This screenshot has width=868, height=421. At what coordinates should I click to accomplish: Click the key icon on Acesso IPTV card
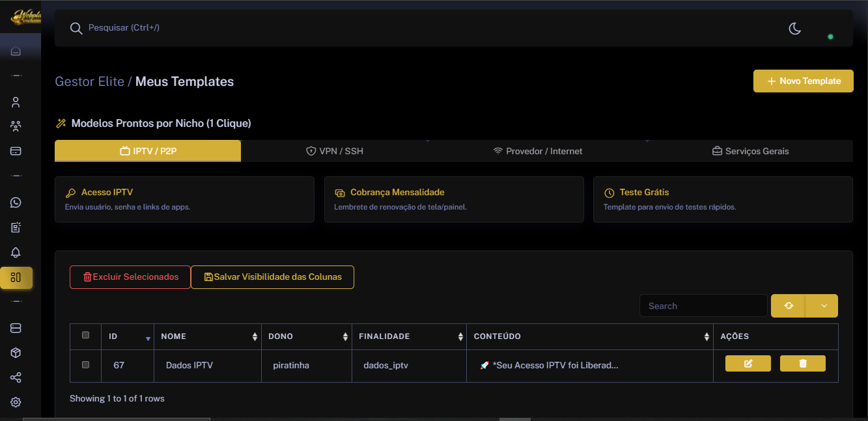[70, 193]
